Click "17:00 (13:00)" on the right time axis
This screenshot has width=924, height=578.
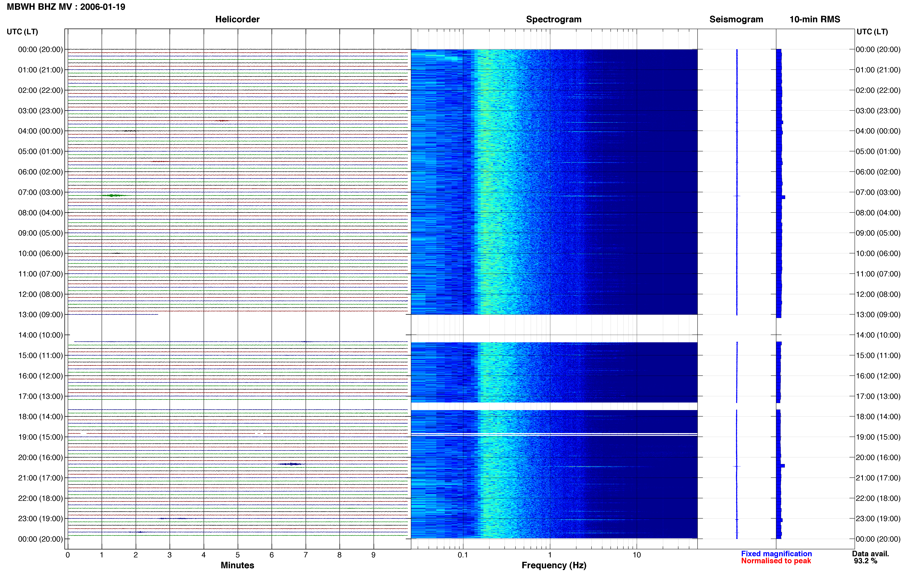(x=878, y=396)
